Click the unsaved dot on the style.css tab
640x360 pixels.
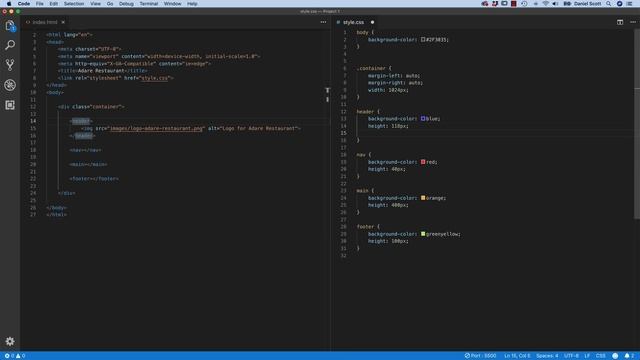tap(372, 22)
